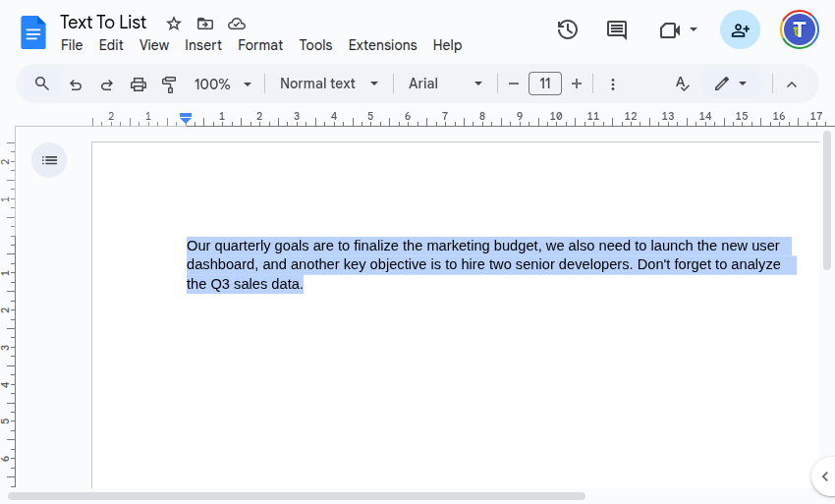Open the Help menu
Screen dimensions: 835x504
pyautogui.click(x=447, y=45)
